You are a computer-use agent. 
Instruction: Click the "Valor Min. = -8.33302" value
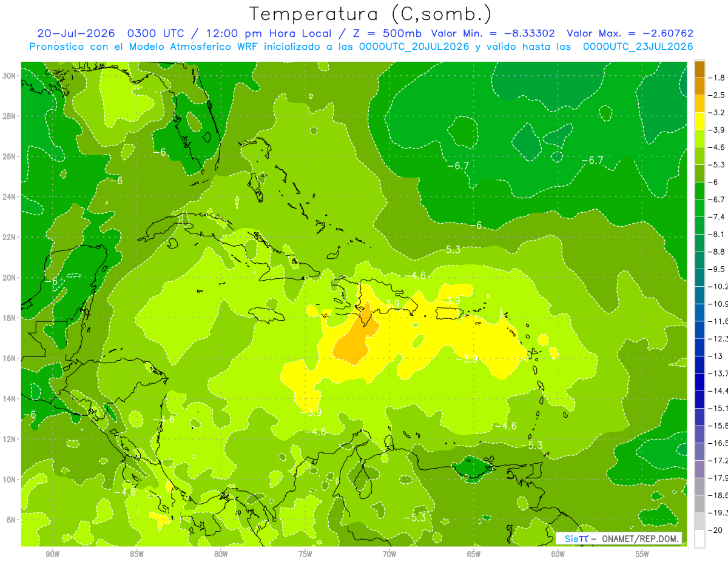(x=493, y=33)
